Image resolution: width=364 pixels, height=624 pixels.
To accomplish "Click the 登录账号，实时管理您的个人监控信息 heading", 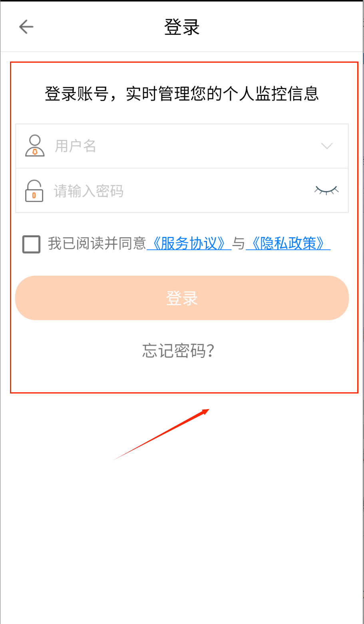I will click(x=182, y=94).
